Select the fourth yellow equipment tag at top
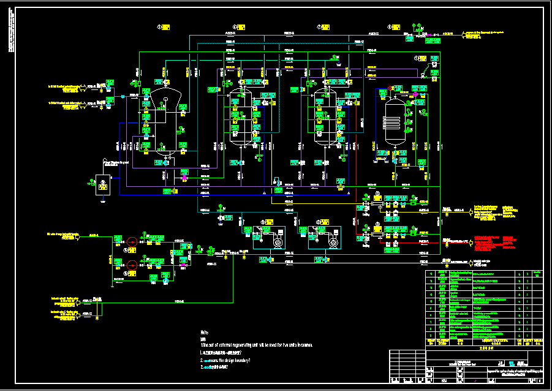Viewport: 552px width, 392px height. tap(396, 27)
